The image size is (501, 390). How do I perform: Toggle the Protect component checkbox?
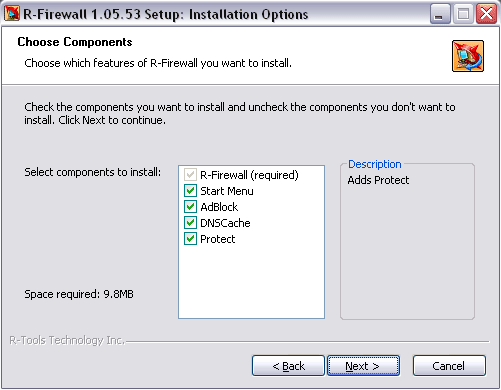pos(190,239)
